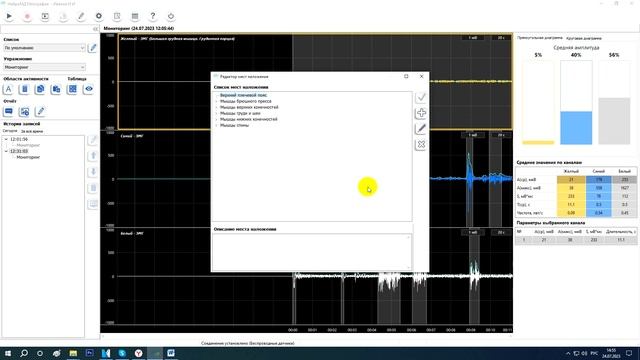Open the table grid icon under Таблица
This screenshot has height=360, width=640.
tap(72, 89)
